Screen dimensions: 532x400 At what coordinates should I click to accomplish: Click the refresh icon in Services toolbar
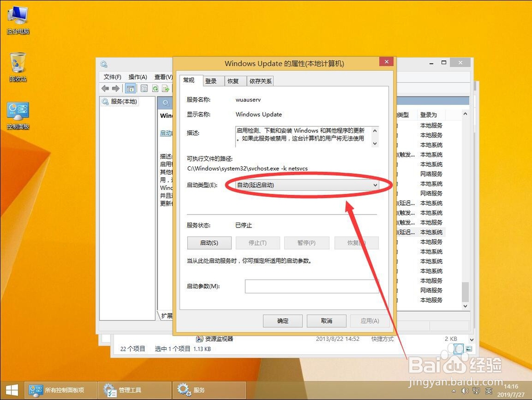point(155,88)
